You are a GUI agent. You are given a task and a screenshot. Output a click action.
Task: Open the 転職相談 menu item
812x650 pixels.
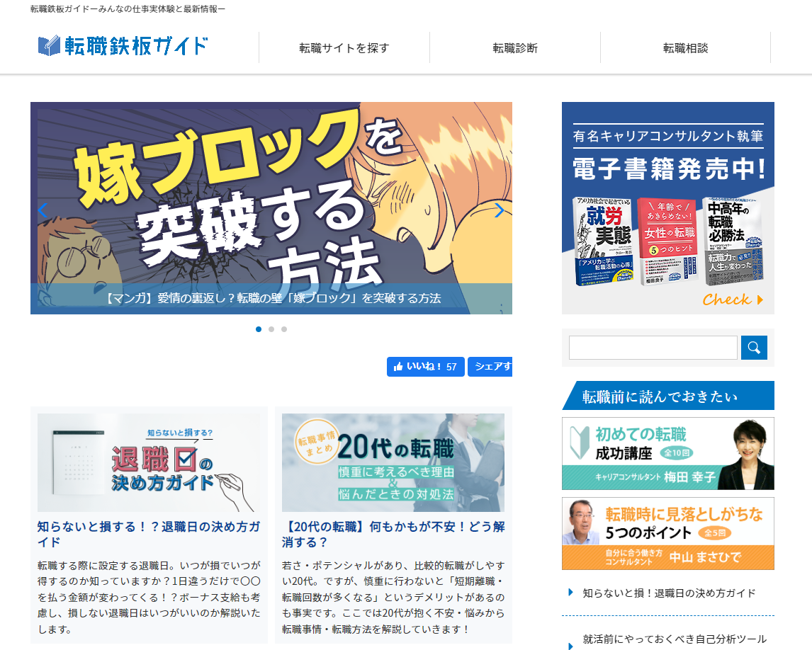686,47
